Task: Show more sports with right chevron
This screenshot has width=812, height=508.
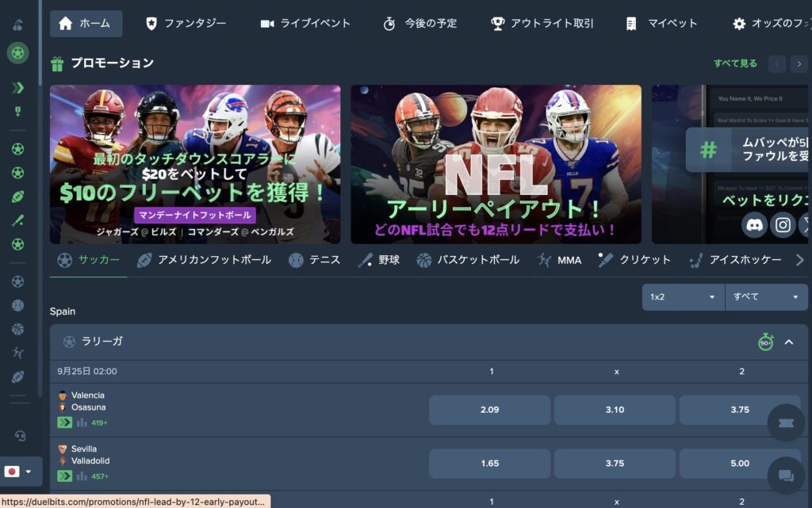Action: tap(799, 260)
